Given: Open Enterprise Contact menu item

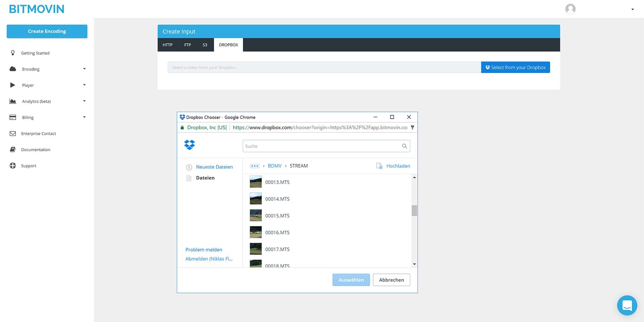Looking at the screenshot, I should [39, 133].
